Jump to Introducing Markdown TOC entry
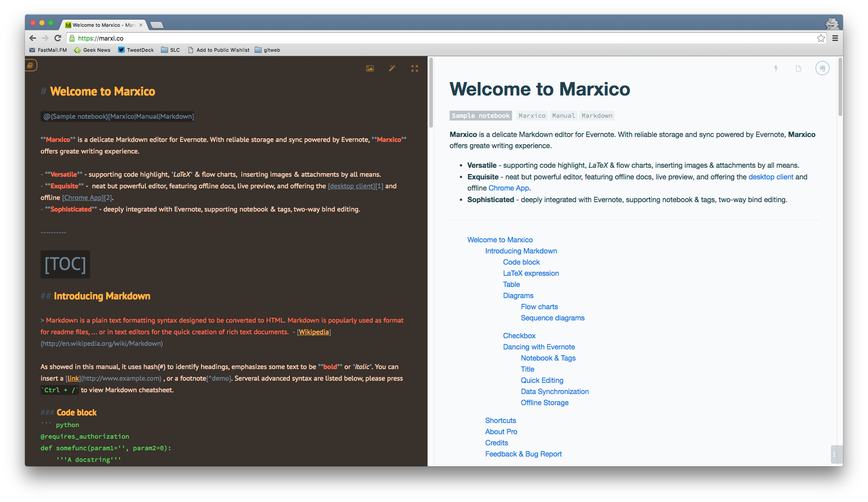The height and width of the screenshot is (502, 868). [521, 251]
